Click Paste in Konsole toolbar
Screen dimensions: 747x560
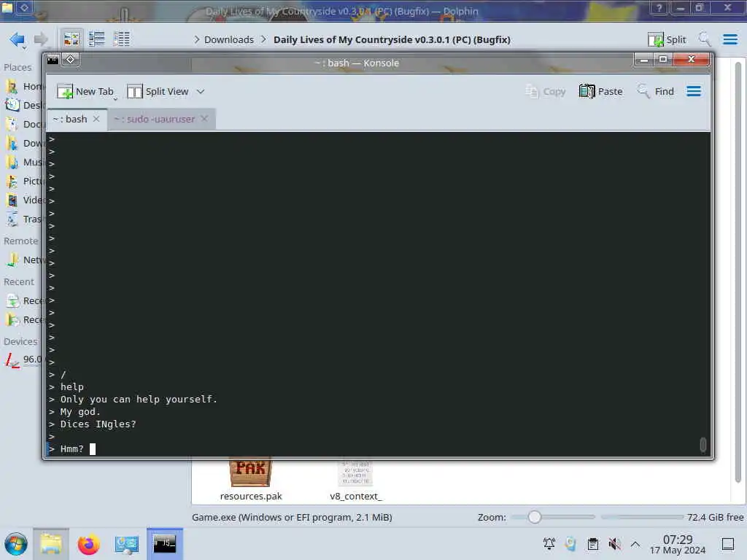coord(601,91)
